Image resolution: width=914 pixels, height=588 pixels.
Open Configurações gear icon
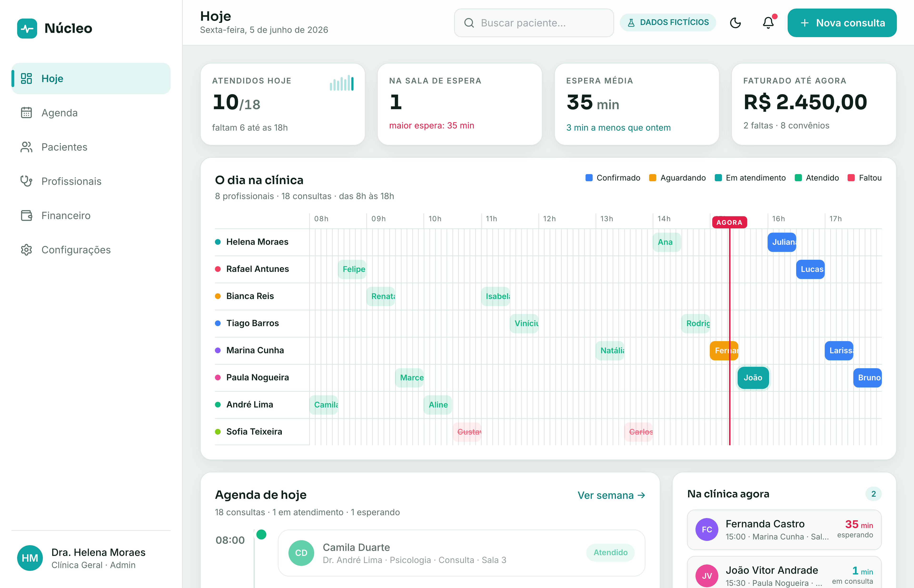26,250
